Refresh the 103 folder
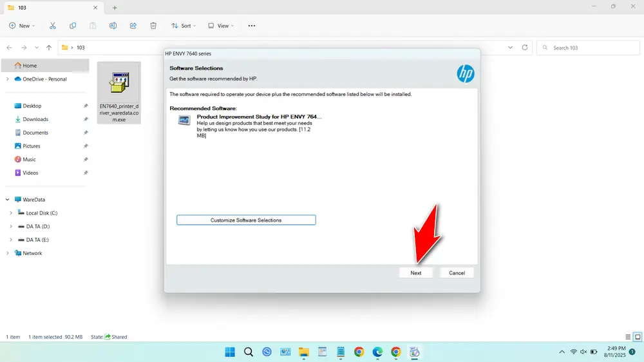This screenshot has width=644, height=362. click(x=525, y=48)
